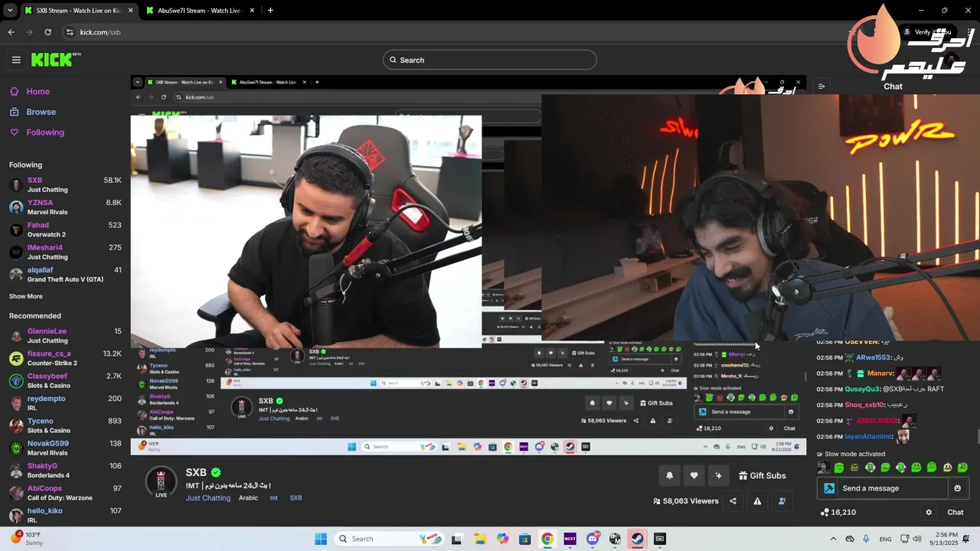Expand Show More under Following
The height and width of the screenshot is (551, 980).
coord(26,296)
